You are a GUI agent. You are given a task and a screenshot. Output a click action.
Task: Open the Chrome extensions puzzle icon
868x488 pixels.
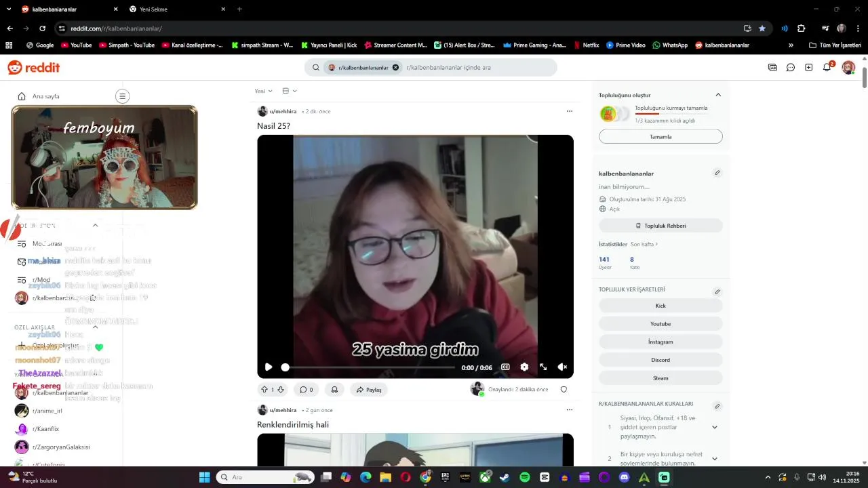[801, 28]
